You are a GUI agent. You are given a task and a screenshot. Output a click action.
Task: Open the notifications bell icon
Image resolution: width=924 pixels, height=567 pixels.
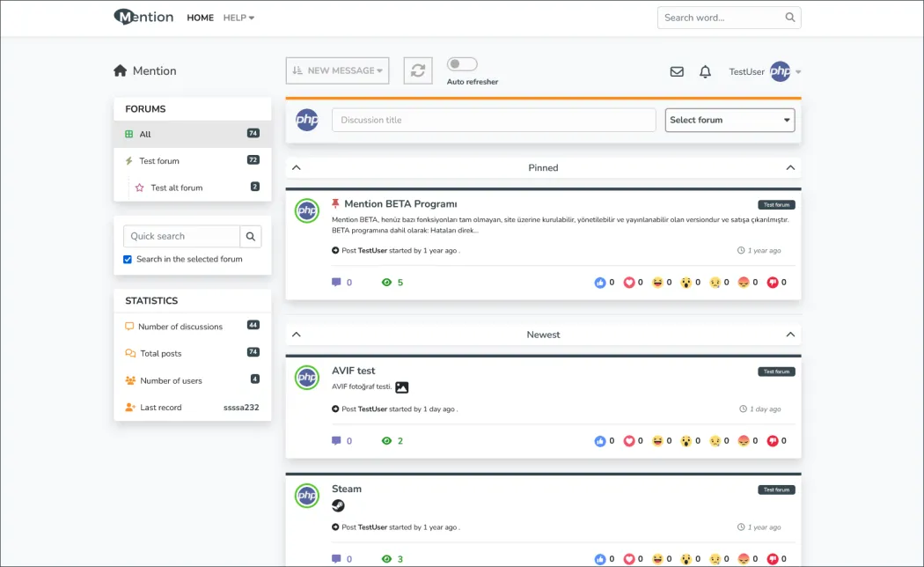coord(706,72)
